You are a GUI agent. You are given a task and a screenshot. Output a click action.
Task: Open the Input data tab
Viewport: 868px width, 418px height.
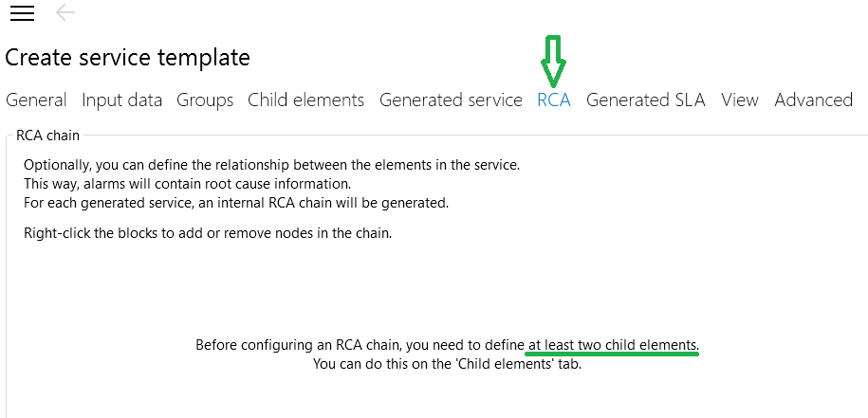121,100
